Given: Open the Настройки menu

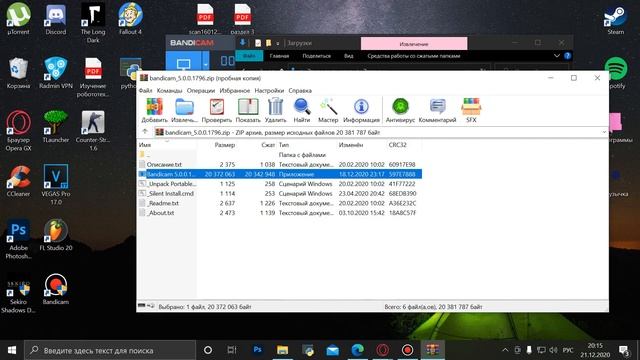Looking at the screenshot, I should click(x=269, y=91).
